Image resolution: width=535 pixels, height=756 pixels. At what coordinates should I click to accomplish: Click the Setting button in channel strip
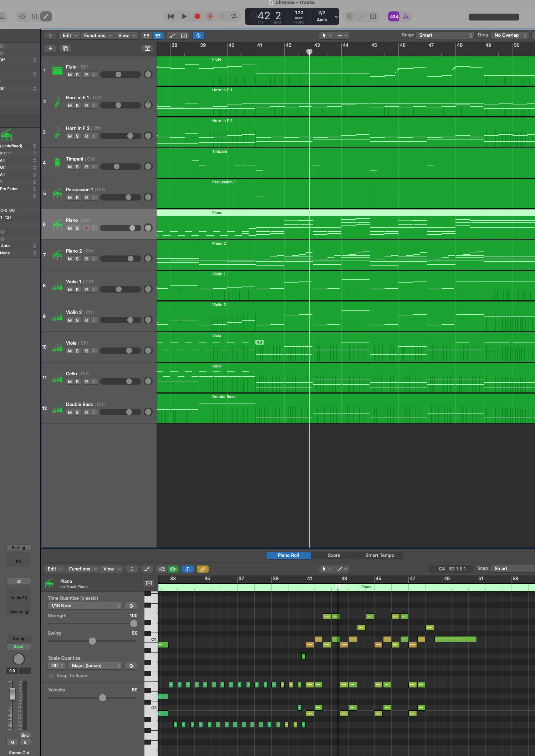(x=19, y=548)
